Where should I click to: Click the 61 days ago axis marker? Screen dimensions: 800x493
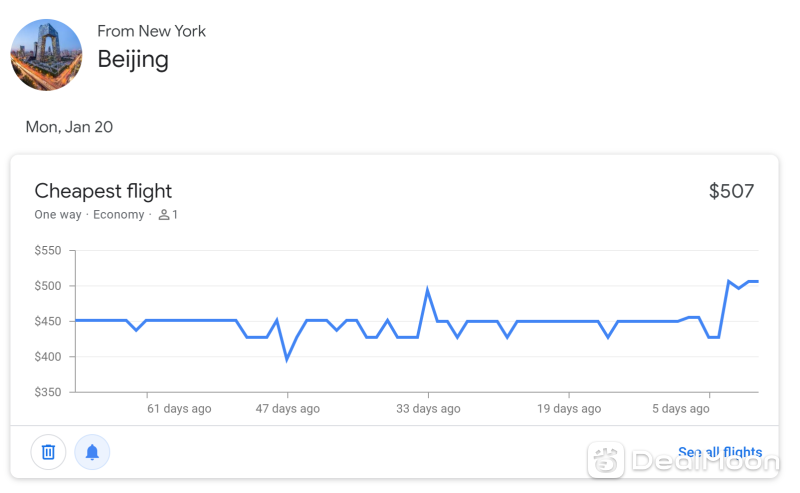(179, 409)
